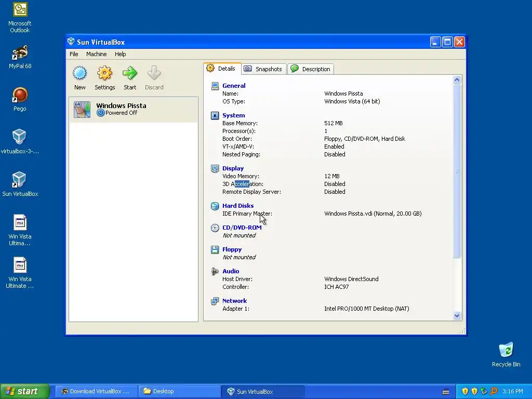Select the virtualbox-3 installer desktop icon

point(19,137)
